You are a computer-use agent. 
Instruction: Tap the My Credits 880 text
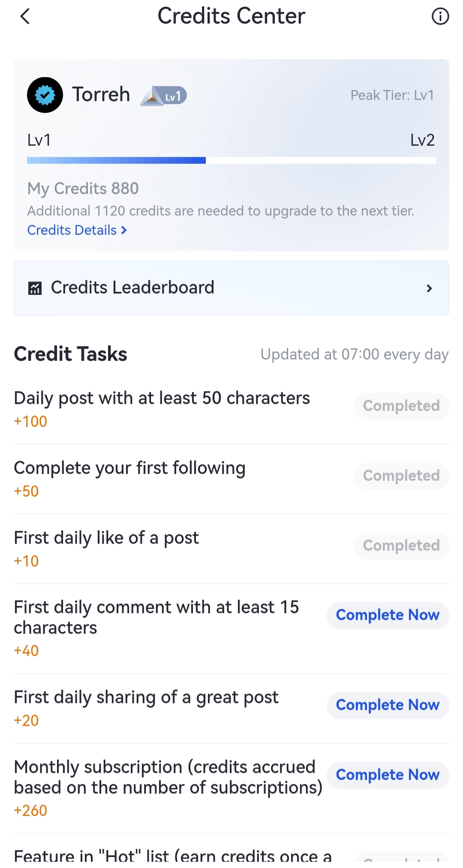pyautogui.click(x=83, y=189)
